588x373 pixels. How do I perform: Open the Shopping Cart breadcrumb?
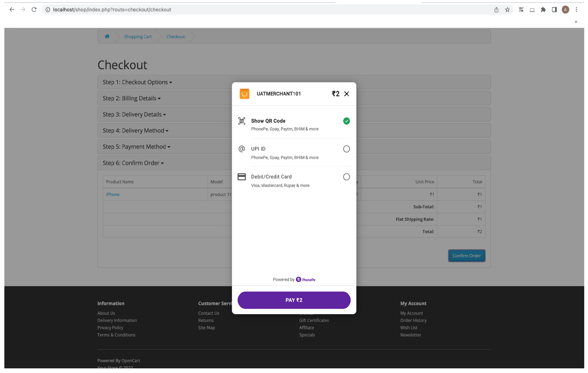click(x=138, y=37)
